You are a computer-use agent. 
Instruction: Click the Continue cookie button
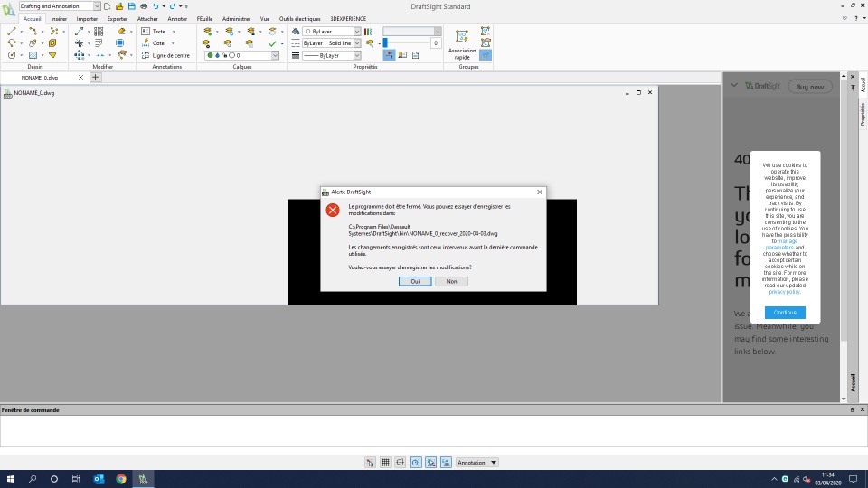(x=785, y=313)
